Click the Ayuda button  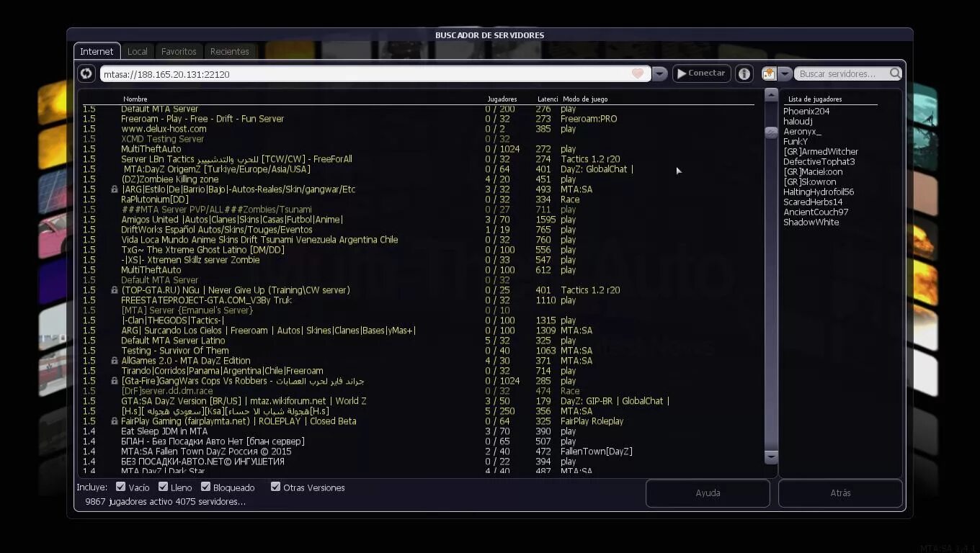pyautogui.click(x=708, y=493)
